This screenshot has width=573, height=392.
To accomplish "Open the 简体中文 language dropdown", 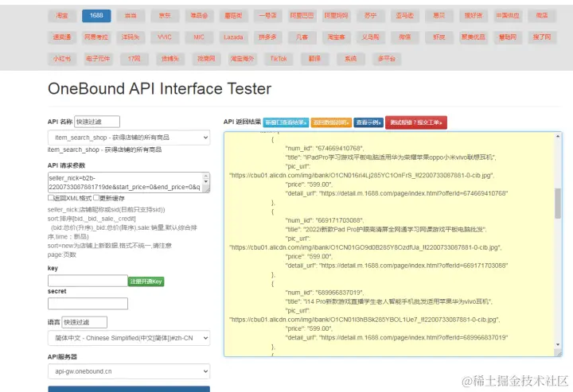I will point(129,338).
